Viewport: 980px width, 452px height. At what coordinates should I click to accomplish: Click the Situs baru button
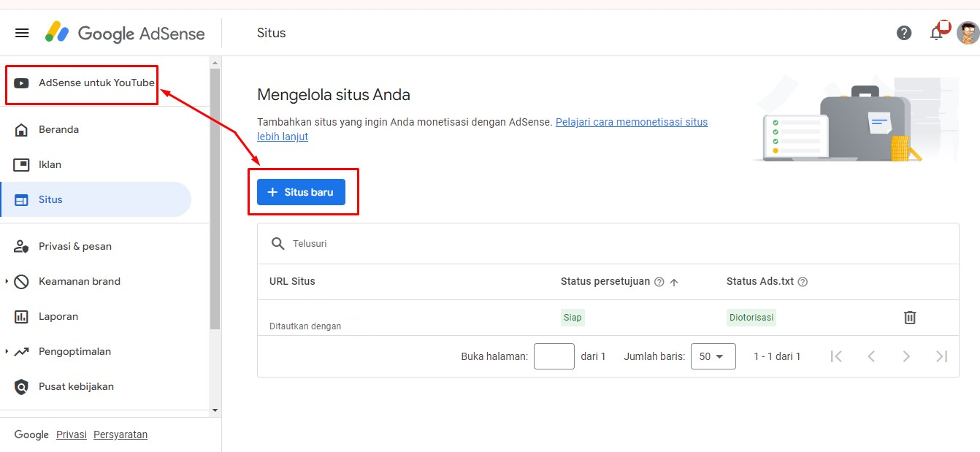[x=301, y=192]
